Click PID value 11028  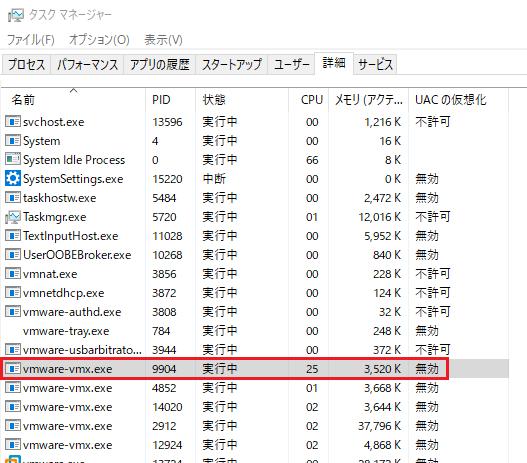tap(167, 236)
